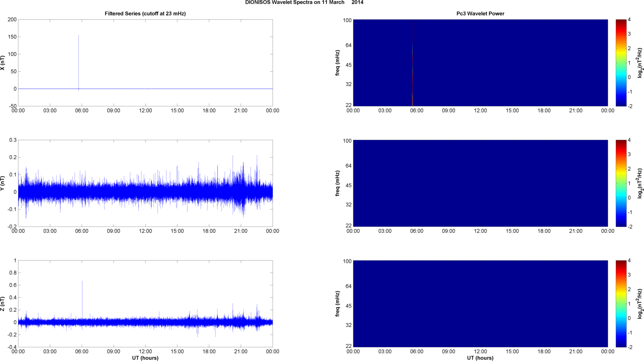Click the Z (nT) axis label

tap(3, 304)
